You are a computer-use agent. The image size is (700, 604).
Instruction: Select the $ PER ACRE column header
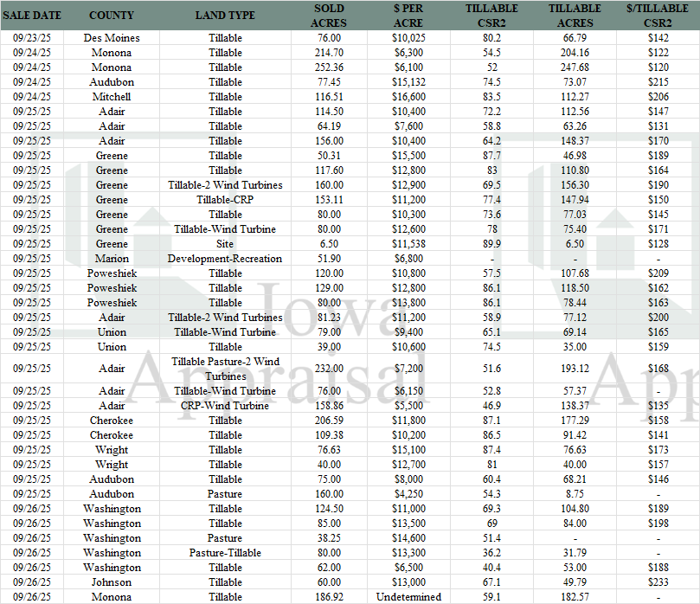tap(408, 16)
